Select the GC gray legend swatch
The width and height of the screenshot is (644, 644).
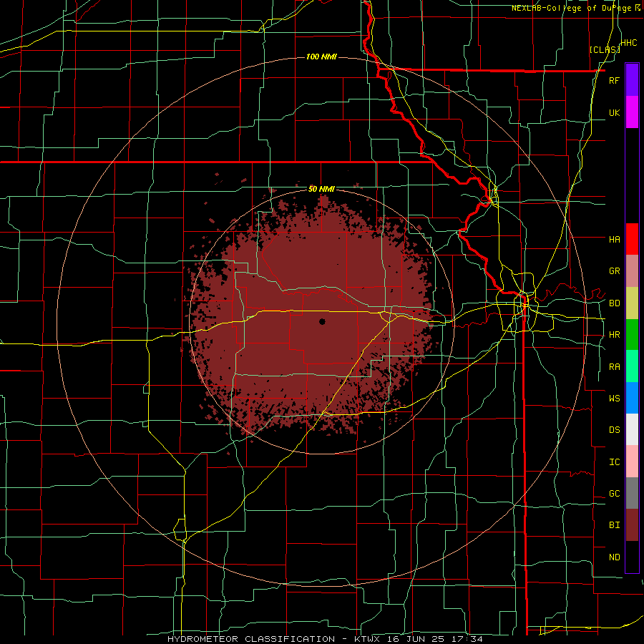coord(632,493)
